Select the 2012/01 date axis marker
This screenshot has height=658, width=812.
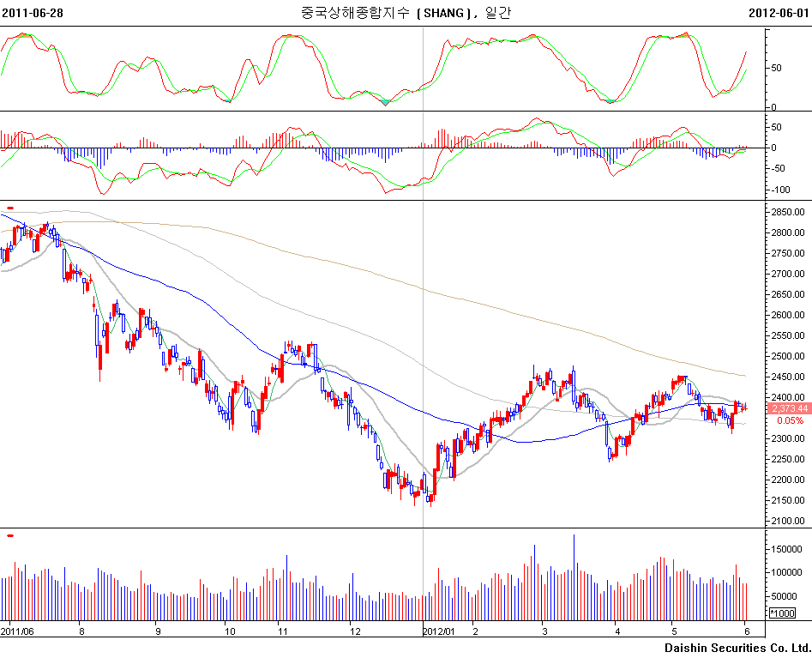[441, 631]
